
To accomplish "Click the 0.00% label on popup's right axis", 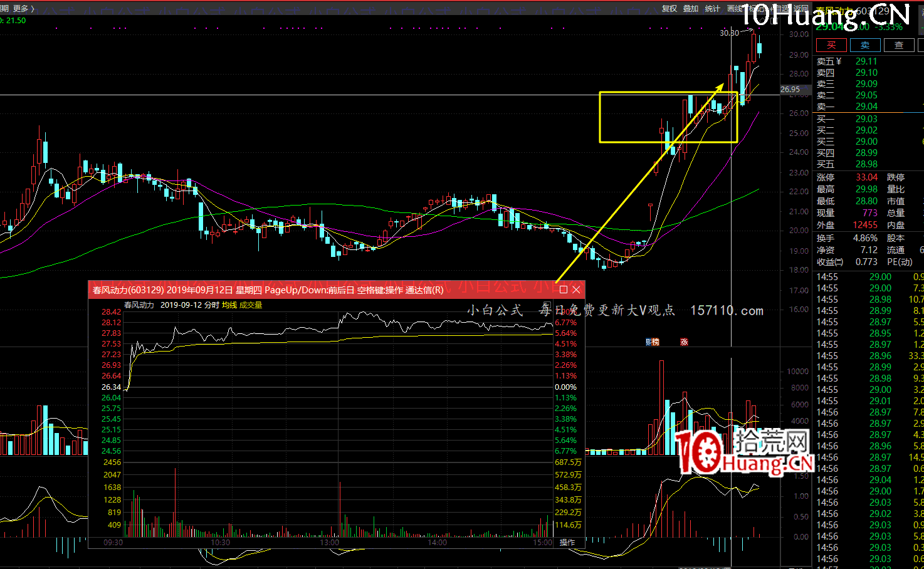I will [565, 387].
